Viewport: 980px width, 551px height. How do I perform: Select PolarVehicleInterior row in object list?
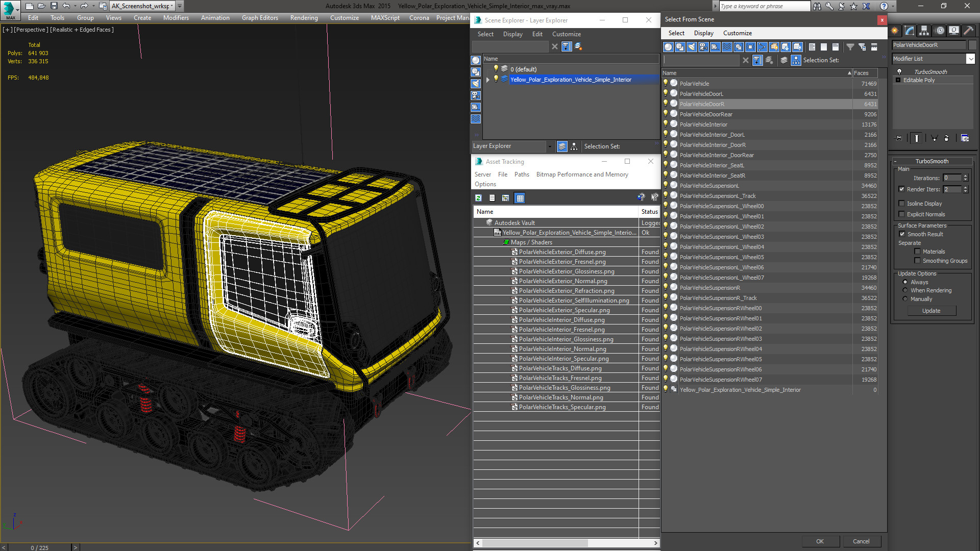770,124
